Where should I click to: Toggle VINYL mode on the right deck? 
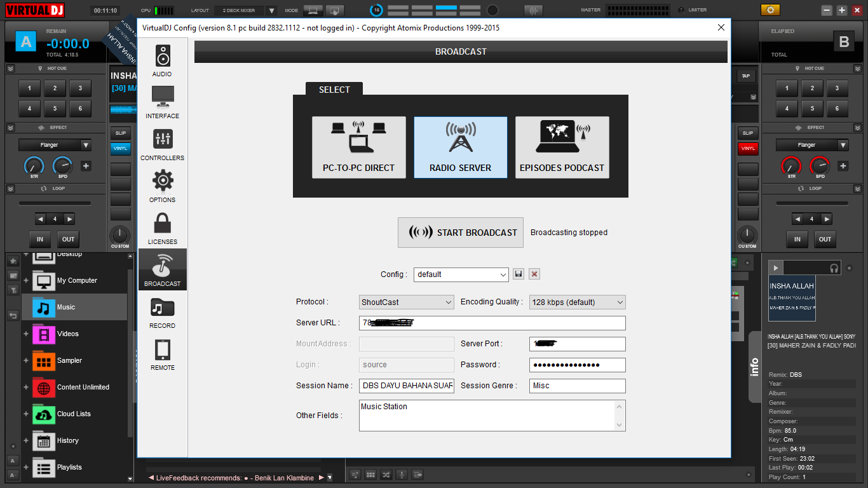click(748, 149)
